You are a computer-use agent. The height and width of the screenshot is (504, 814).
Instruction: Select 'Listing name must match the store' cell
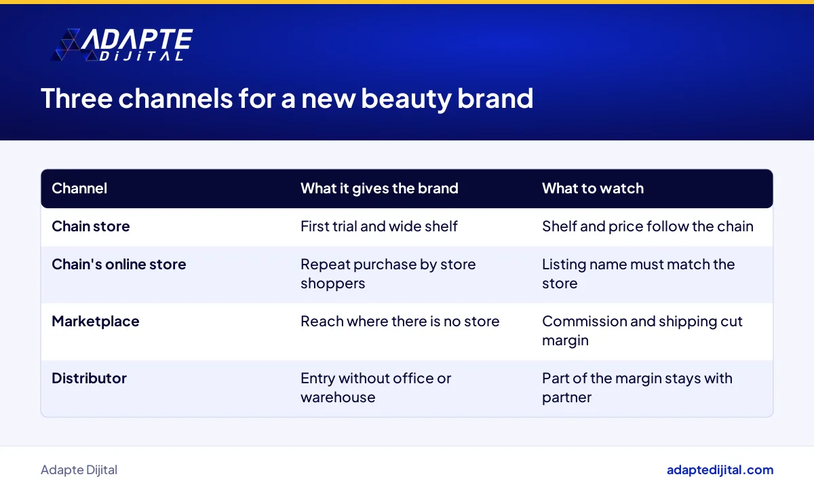coord(638,274)
